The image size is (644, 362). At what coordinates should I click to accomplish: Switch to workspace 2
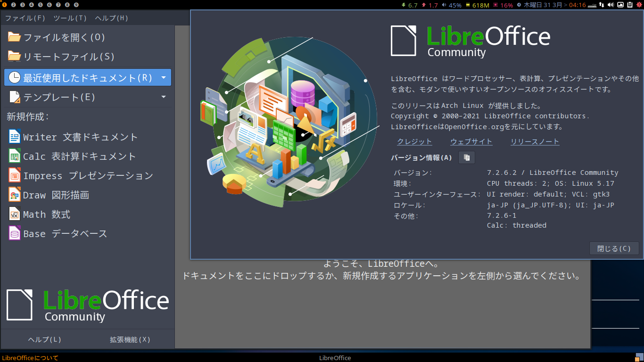pos(13,5)
